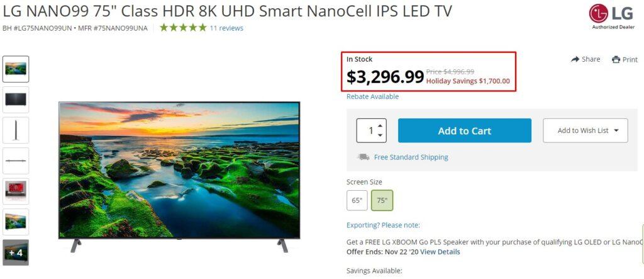Click the LG Authorized Dealer logo

click(x=613, y=16)
